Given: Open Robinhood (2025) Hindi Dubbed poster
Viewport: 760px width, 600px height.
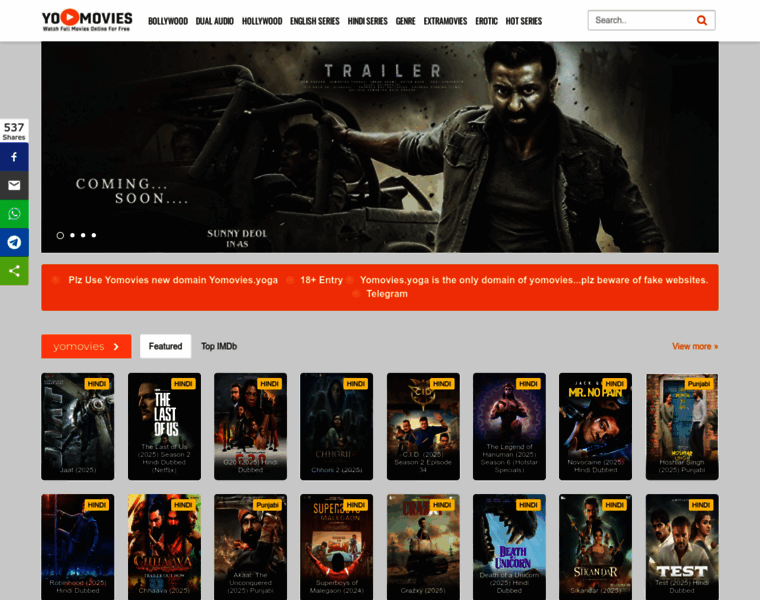Looking at the screenshot, I should [78, 547].
